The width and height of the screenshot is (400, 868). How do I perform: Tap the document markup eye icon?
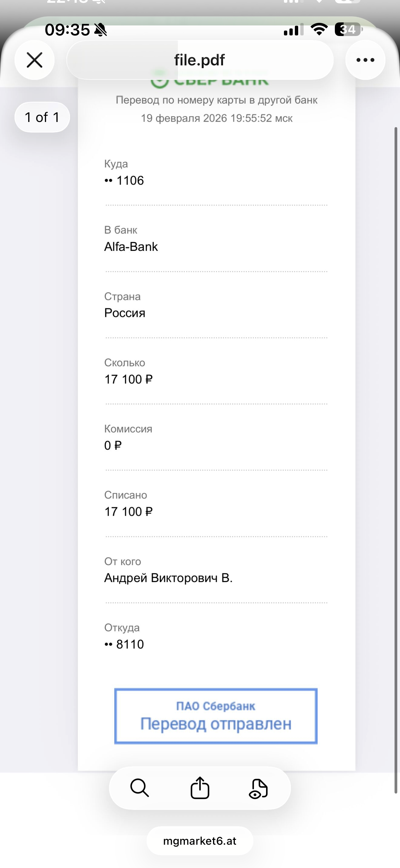click(258, 788)
